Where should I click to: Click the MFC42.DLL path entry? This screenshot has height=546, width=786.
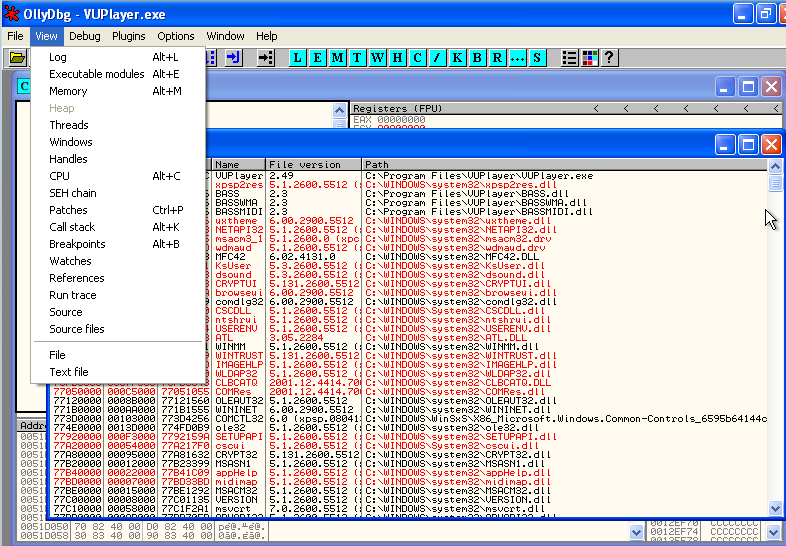(x=452, y=257)
